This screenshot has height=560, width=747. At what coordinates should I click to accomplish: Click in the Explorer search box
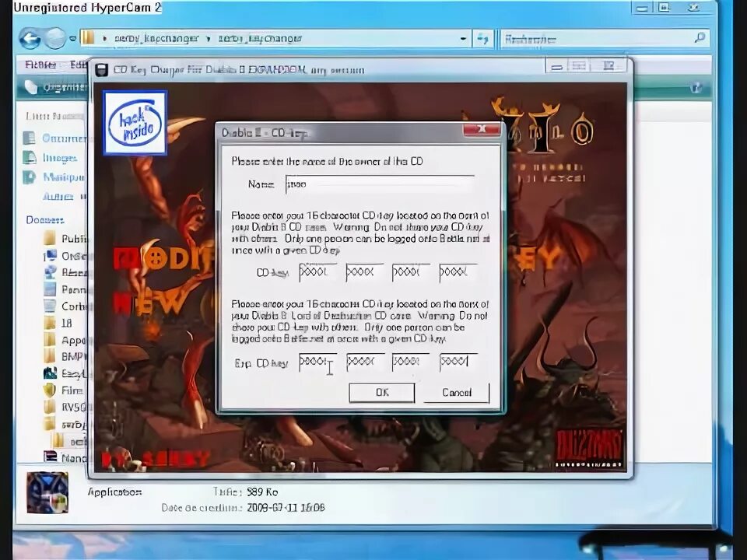click(x=595, y=39)
